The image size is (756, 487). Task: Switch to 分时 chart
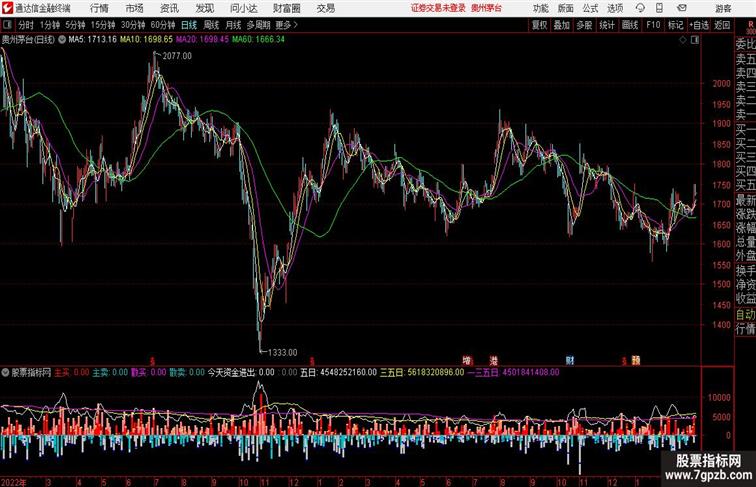(x=26, y=25)
